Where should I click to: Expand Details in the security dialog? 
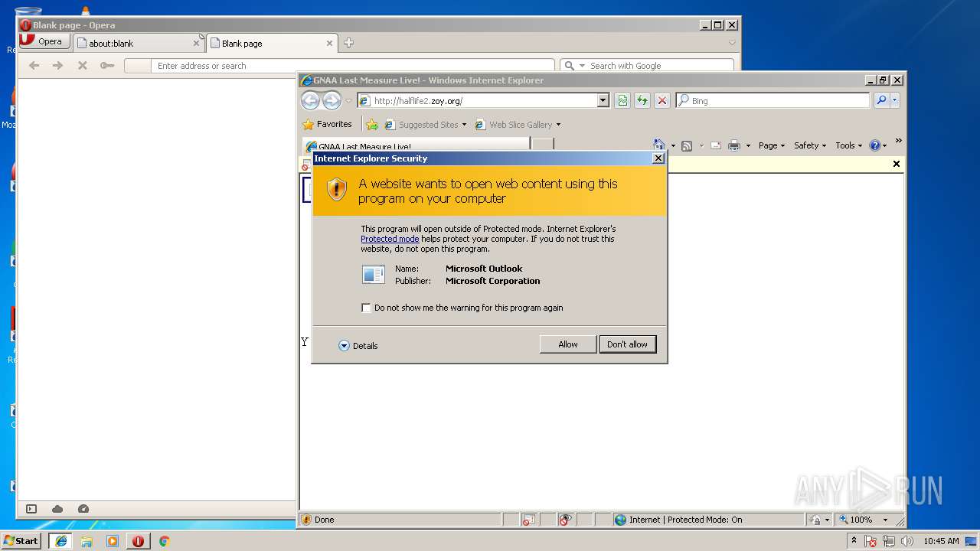coord(358,346)
